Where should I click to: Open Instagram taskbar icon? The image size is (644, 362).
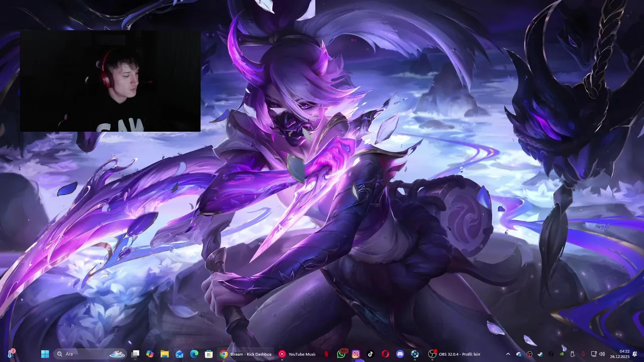coord(356,354)
